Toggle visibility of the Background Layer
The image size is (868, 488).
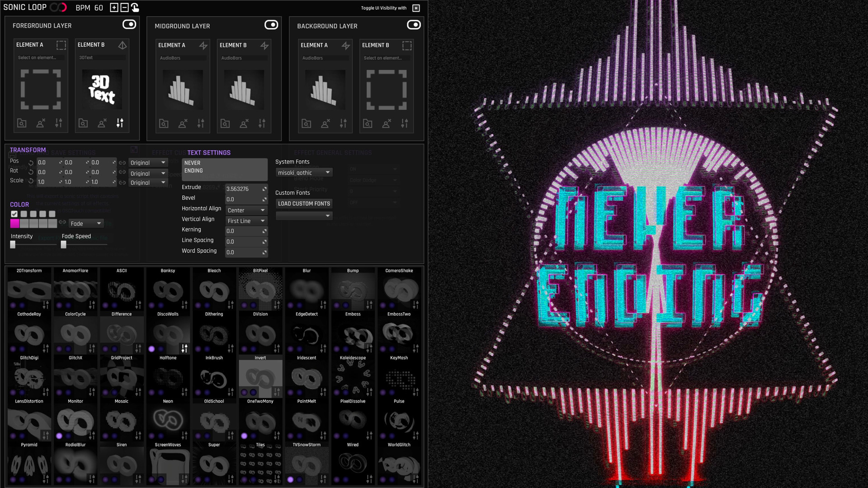[x=414, y=25]
